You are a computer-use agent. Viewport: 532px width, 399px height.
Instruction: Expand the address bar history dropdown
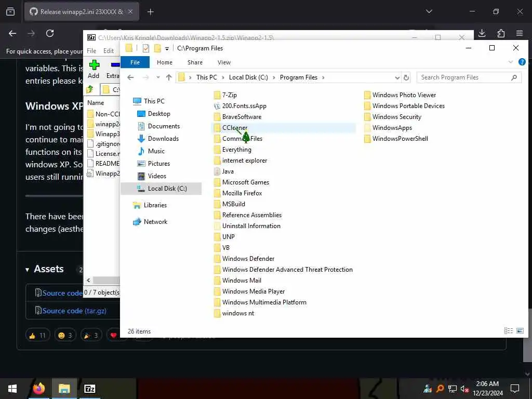[x=397, y=78]
